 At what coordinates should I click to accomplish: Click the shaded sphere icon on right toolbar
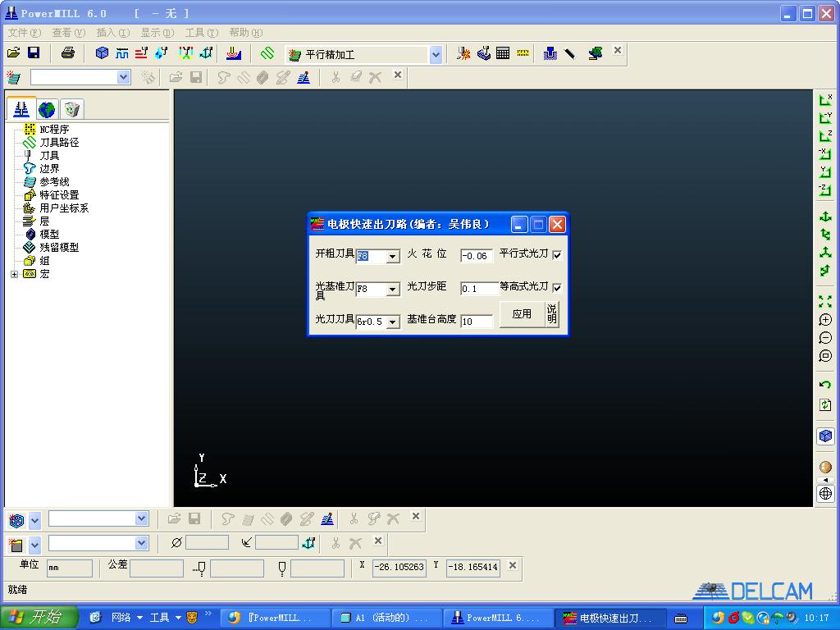coord(825,467)
